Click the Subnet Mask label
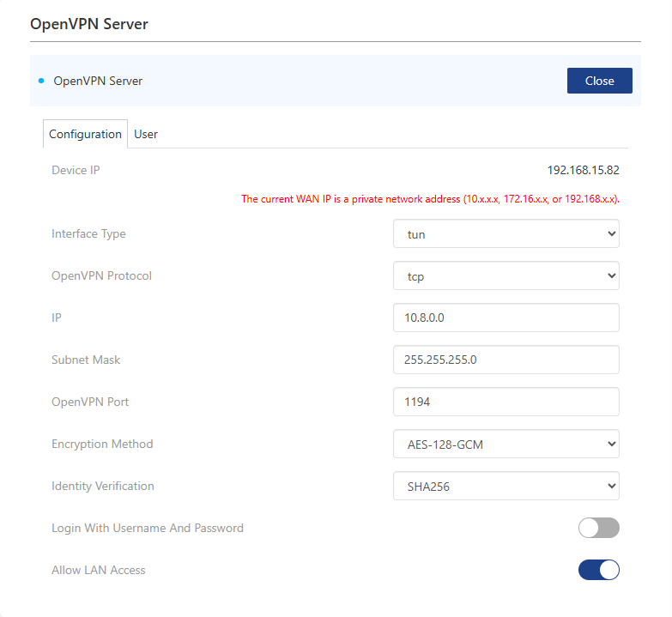 pyautogui.click(x=86, y=360)
